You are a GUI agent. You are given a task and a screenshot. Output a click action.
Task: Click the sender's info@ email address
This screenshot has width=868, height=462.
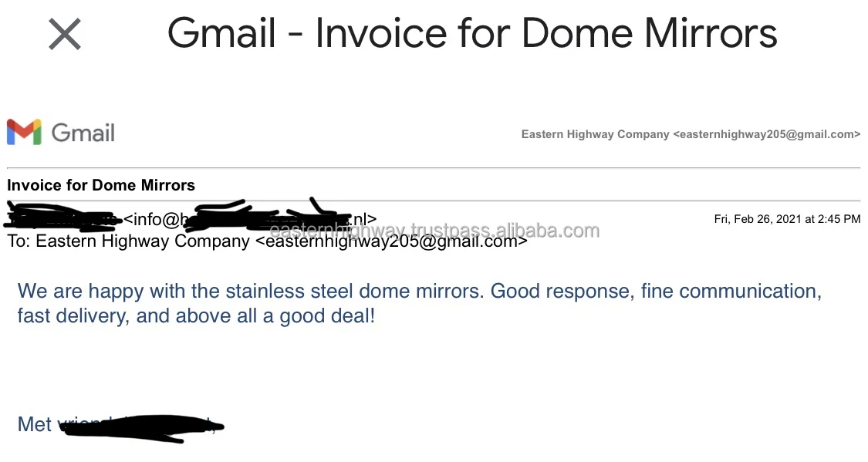coord(153,220)
